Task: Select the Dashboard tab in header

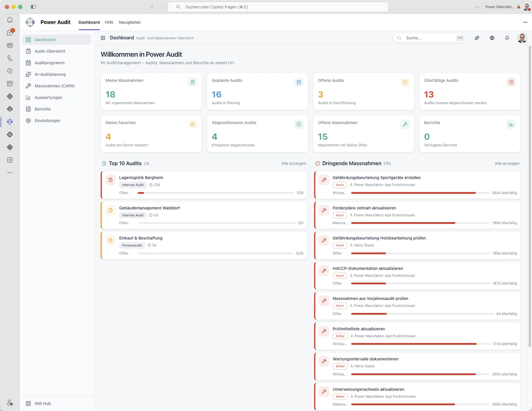Action: point(89,22)
